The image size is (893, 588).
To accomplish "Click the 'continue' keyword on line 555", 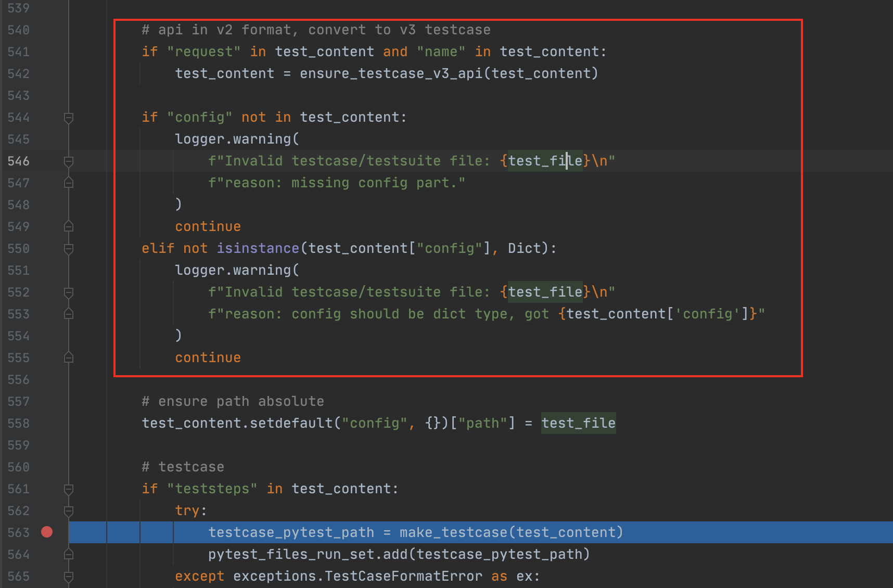I will click(x=208, y=357).
